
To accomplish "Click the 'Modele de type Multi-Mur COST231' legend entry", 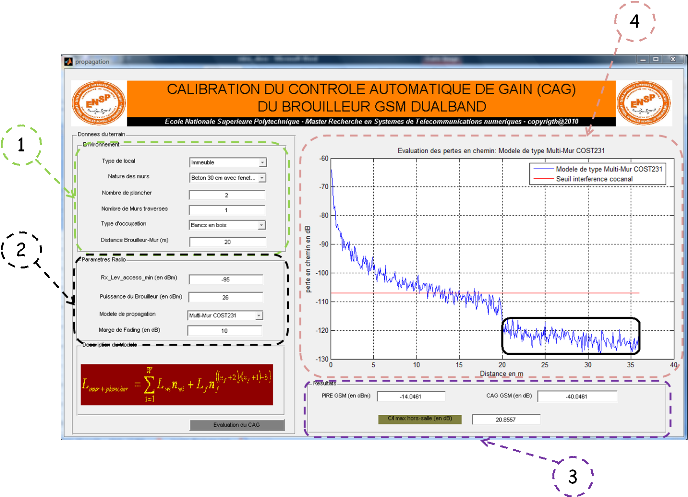I will [x=598, y=169].
